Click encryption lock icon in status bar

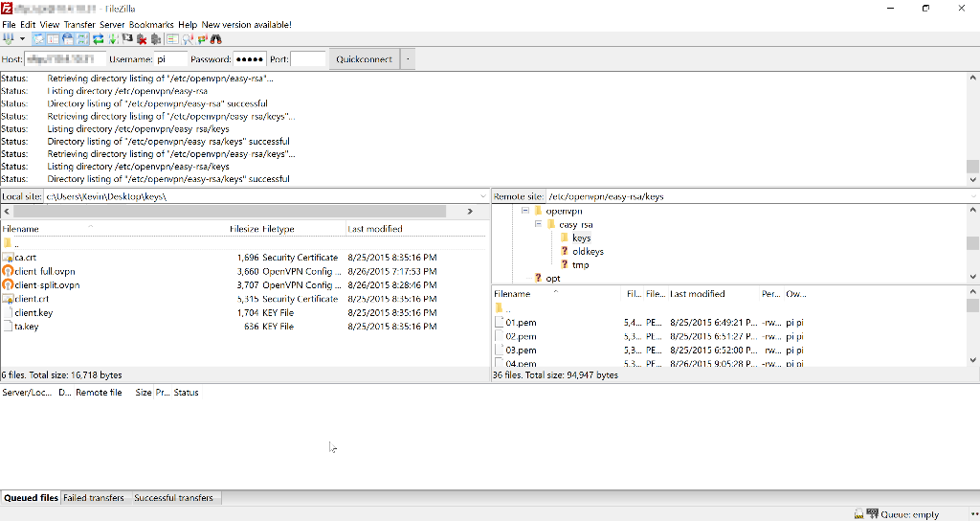click(x=858, y=514)
